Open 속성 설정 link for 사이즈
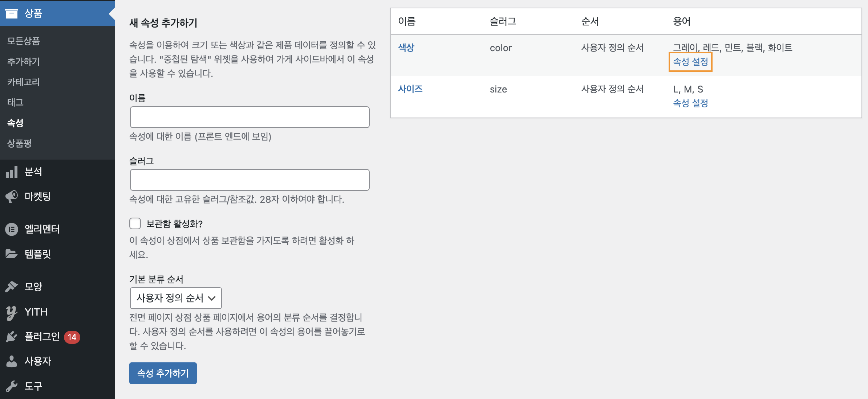The width and height of the screenshot is (868, 399). pyautogui.click(x=690, y=103)
